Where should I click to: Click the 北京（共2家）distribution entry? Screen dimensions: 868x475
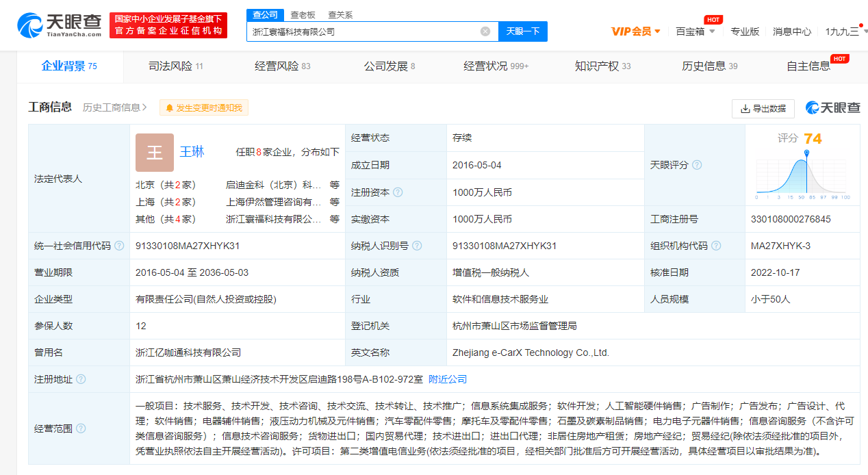tap(166, 184)
